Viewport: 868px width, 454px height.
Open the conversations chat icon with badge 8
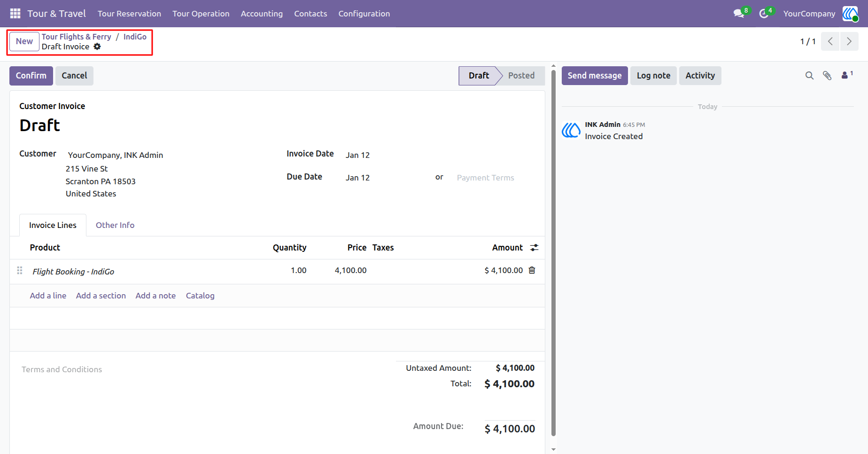click(739, 14)
